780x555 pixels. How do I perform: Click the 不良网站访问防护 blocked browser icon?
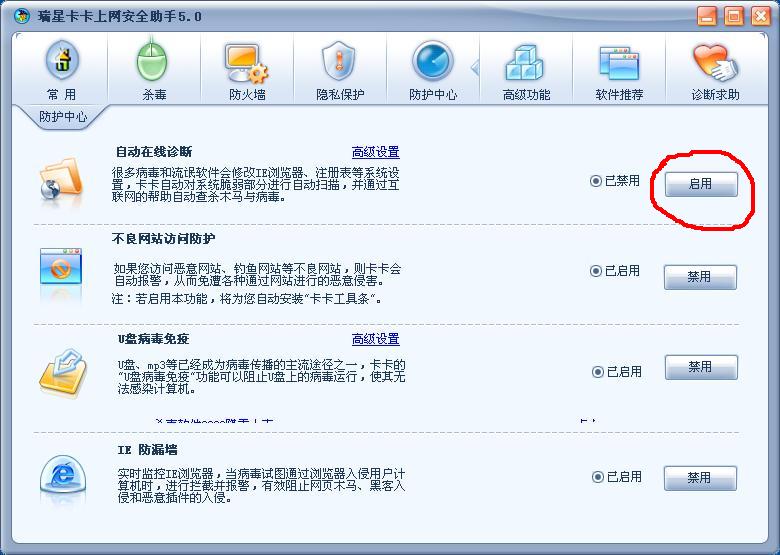click(x=61, y=267)
